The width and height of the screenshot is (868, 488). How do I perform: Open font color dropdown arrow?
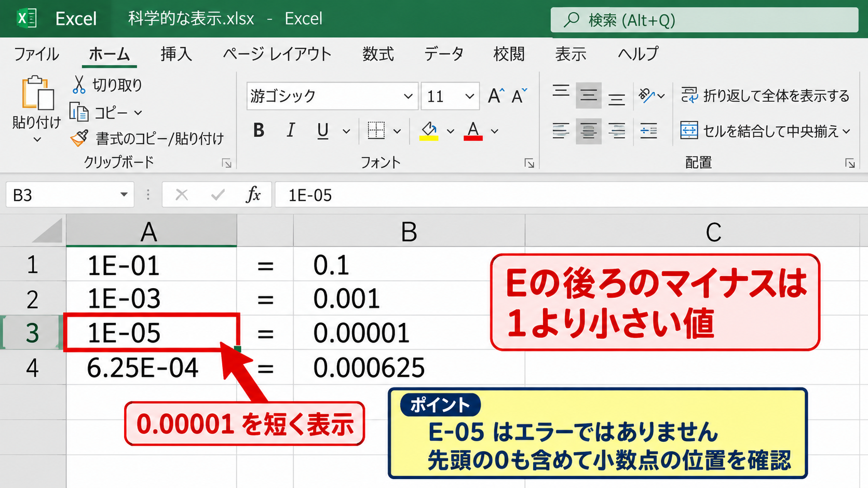(x=495, y=131)
